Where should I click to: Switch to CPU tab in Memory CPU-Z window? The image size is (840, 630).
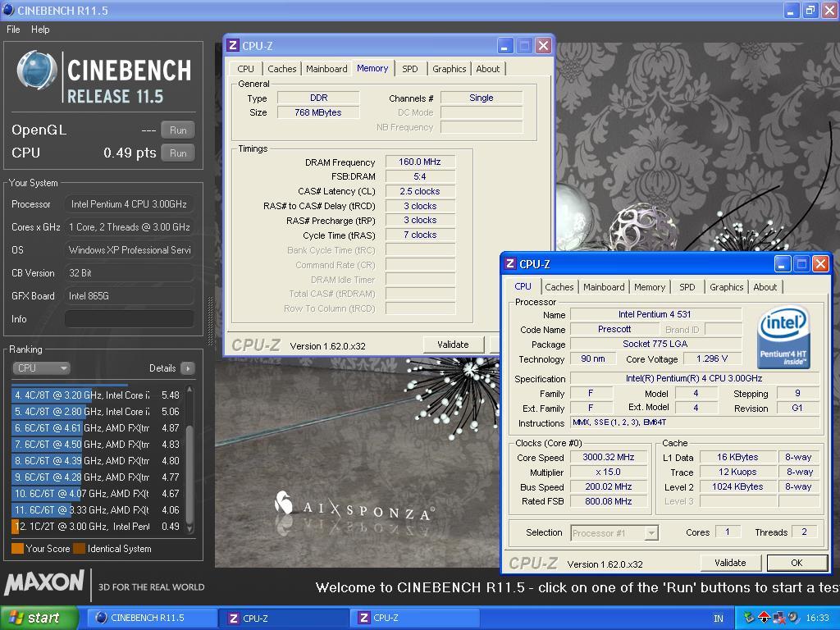point(245,69)
